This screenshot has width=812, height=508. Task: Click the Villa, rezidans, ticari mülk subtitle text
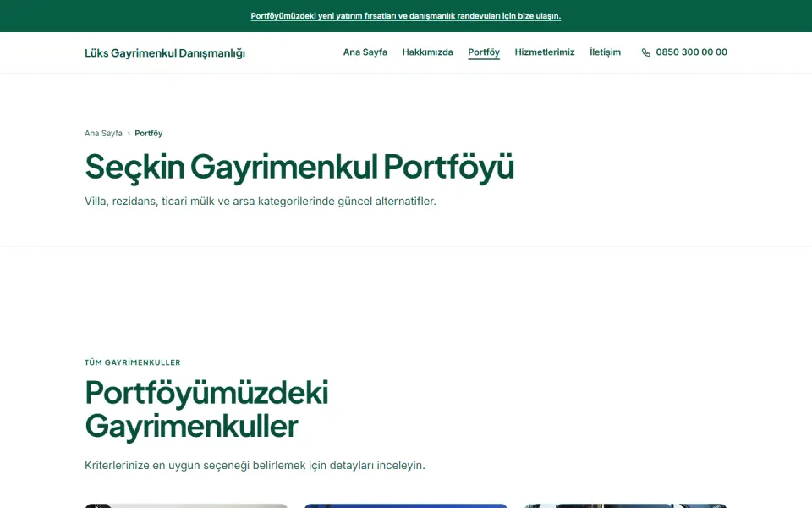(x=261, y=202)
